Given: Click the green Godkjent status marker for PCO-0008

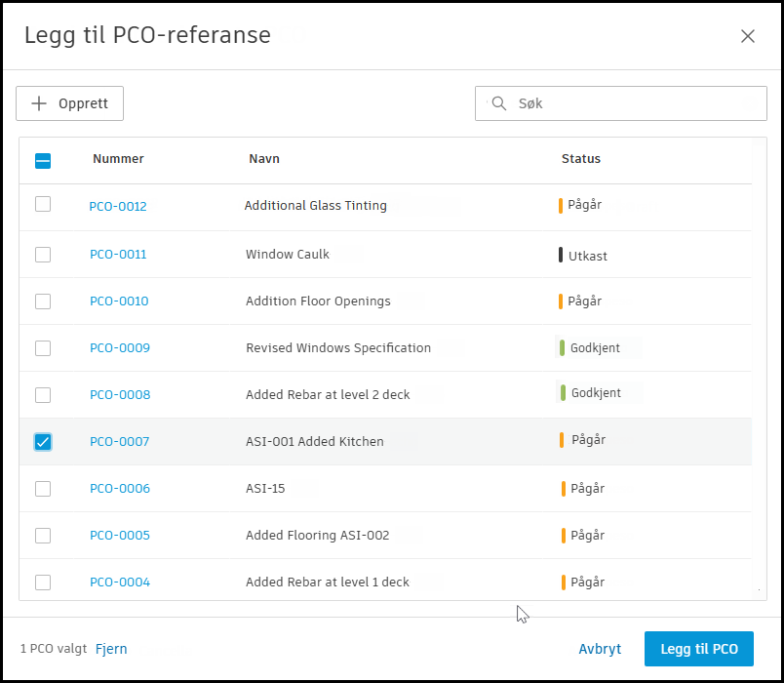Looking at the screenshot, I should tap(563, 393).
